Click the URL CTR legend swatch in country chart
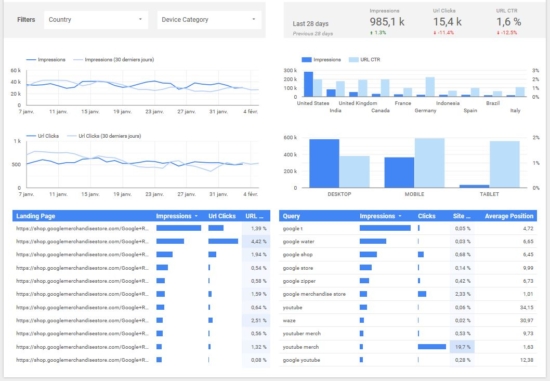This screenshot has height=381, width=550. pyautogui.click(x=354, y=60)
